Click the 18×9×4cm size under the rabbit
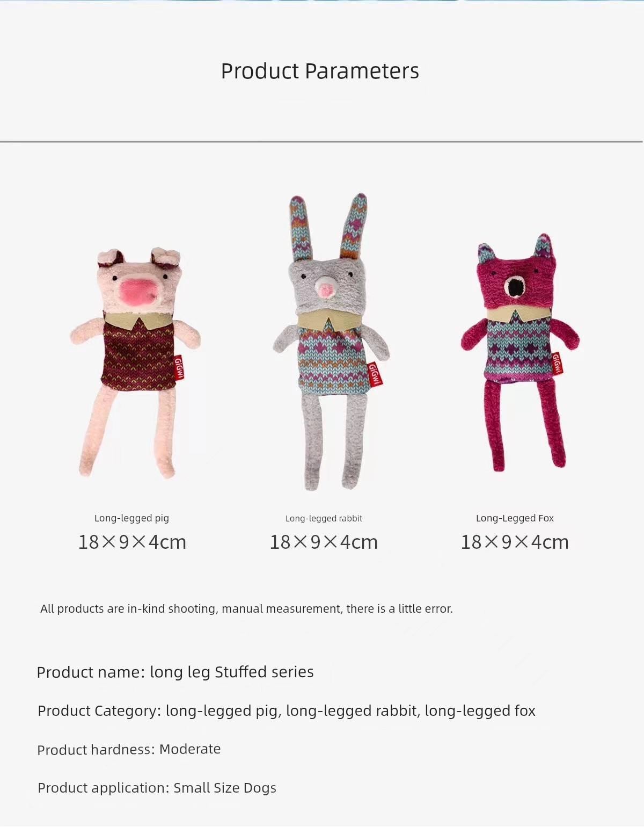This screenshot has height=827, width=644. 324,542
